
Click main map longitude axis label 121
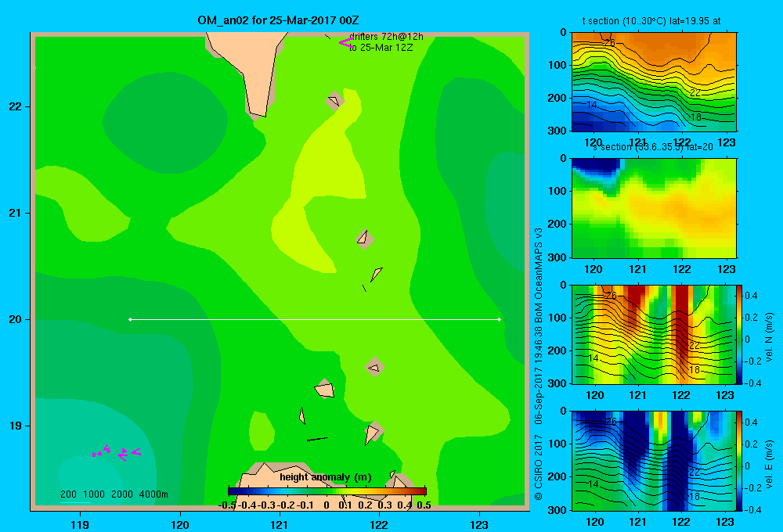pyautogui.click(x=280, y=524)
